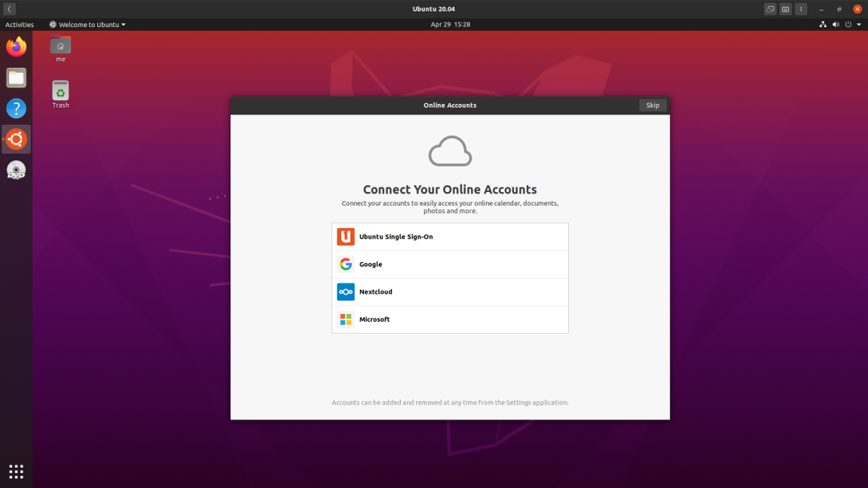The height and width of the screenshot is (488, 868).
Task: Click Activities in the top bar
Action: click(20, 24)
